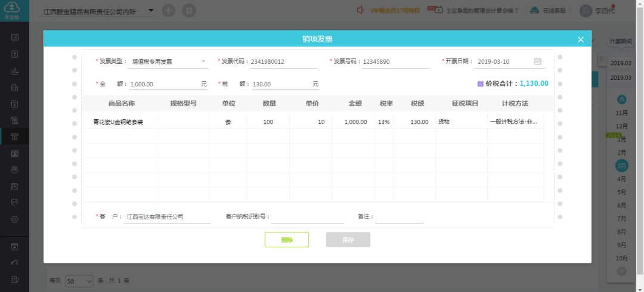Open the calendar icon for 开票日期
This screenshot has height=292, width=644.
click(x=538, y=61)
